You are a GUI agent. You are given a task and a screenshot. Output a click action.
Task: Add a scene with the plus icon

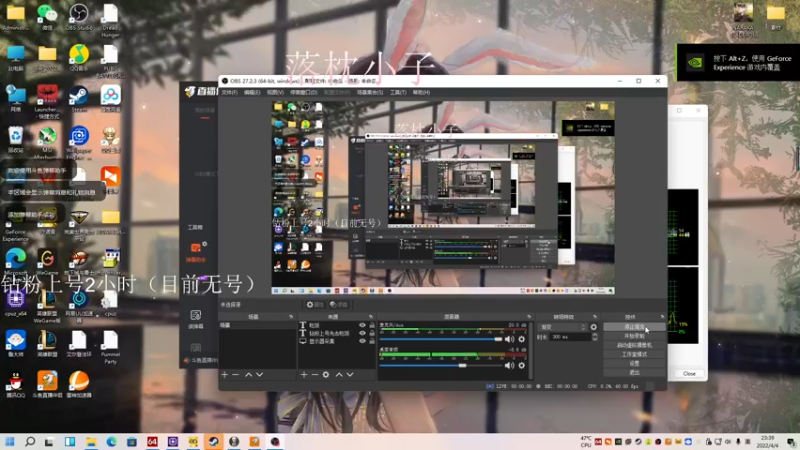(224, 374)
